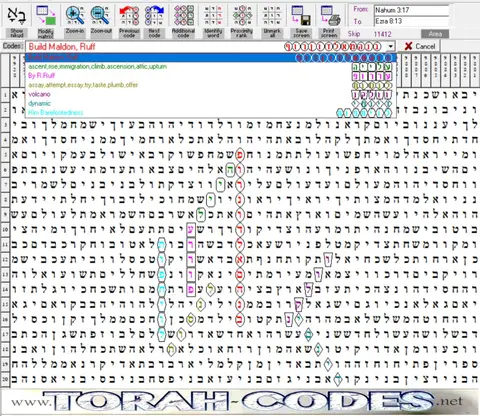Click row number 10 header
This screenshot has width=480, height=416.
(5, 229)
